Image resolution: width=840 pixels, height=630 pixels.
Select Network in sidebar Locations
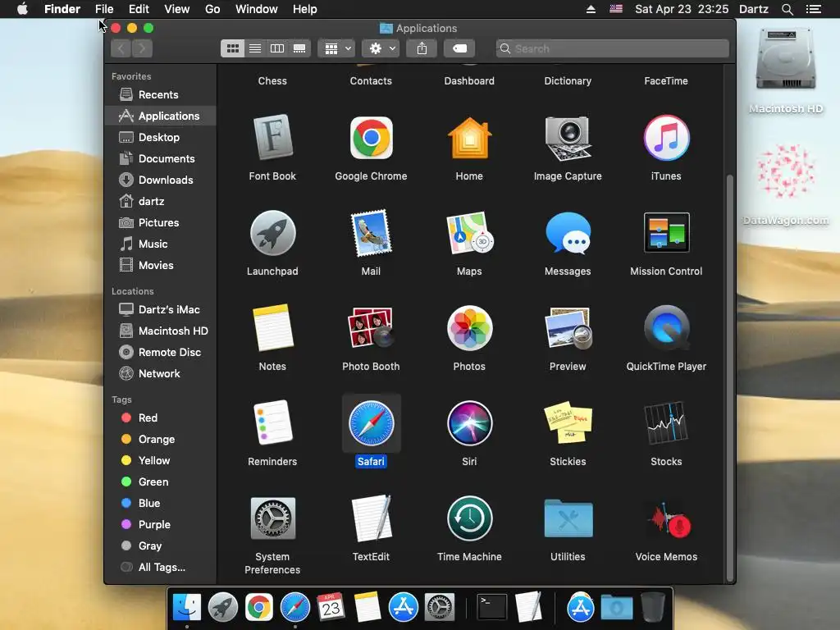(160, 374)
